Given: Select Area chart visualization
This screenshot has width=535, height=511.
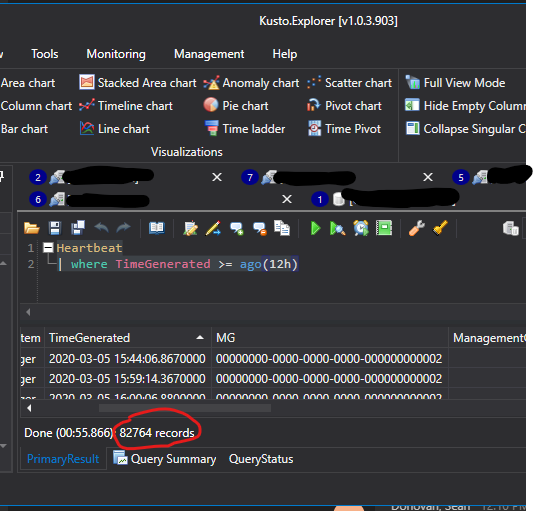Looking at the screenshot, I should pyautogui.click(x=28, y=83).
